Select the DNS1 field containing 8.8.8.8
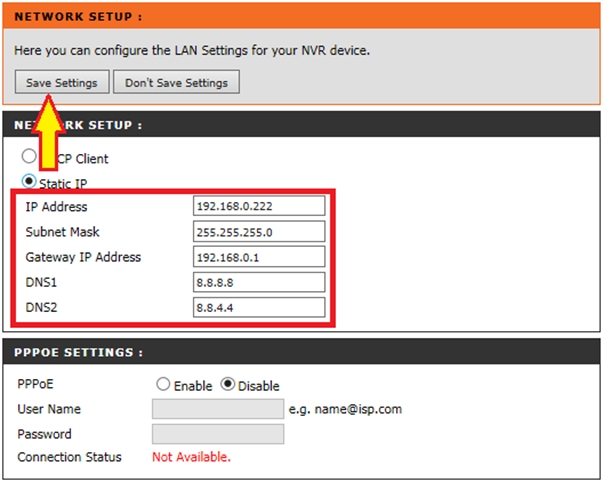The height and width of the screenshot is (482, 603). point(259,283)
